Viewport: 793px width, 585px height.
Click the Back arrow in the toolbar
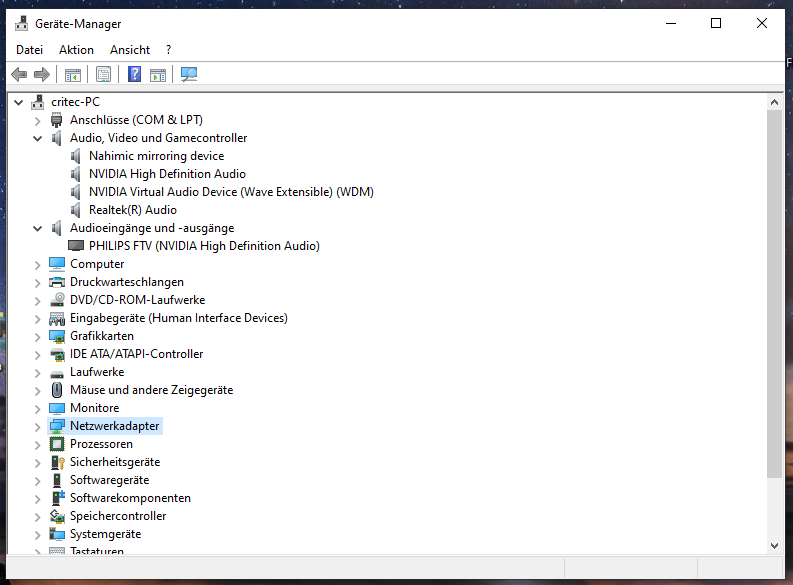click(19, 74)
